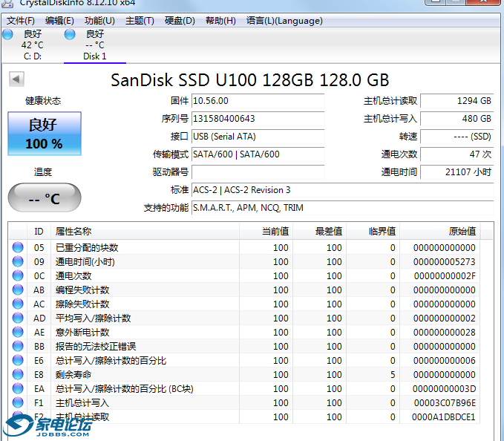Click the host reads value 1294 GB

(456, 101)
